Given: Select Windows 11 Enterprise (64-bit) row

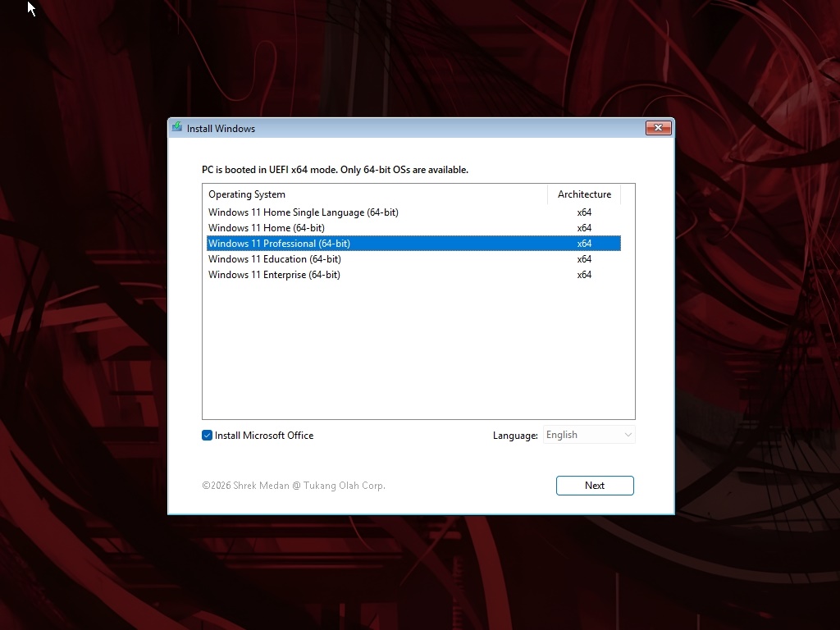Looking at the screenshot, I should pyautogui.click(x=413, y=274).
